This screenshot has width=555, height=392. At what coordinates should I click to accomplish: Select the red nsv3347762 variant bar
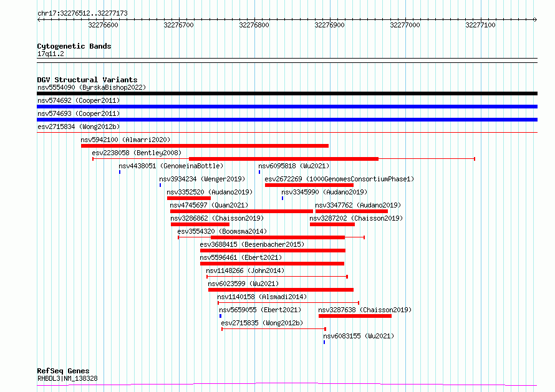point(352,211)
